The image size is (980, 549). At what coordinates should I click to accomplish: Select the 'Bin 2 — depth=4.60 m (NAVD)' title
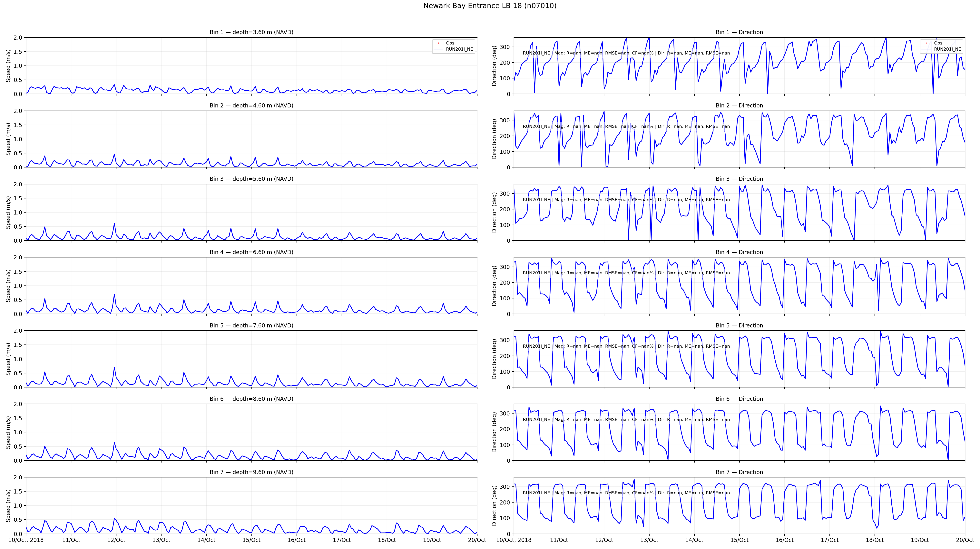(251, 106)
